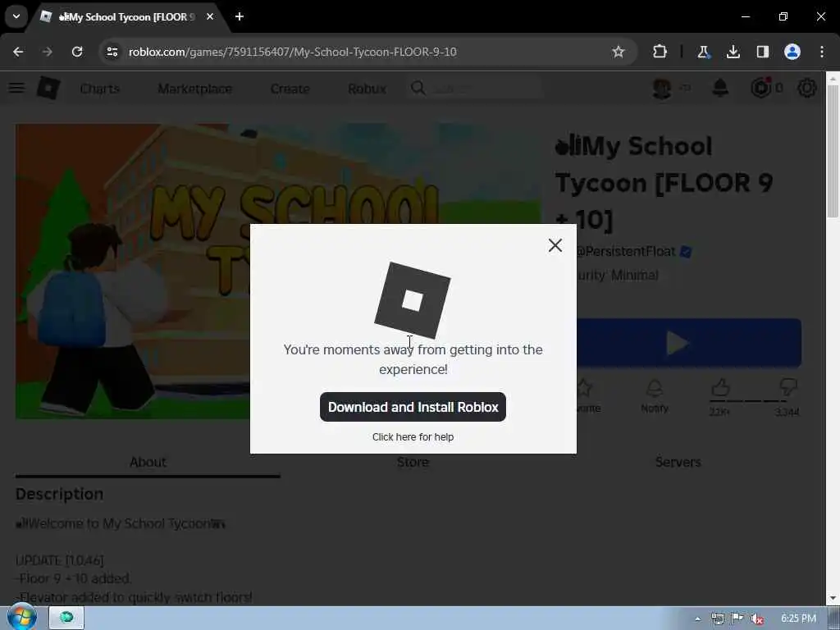This screenshot has width=840, height=630.
Task: Show hidden system tray icons
Action: (697, 619)
